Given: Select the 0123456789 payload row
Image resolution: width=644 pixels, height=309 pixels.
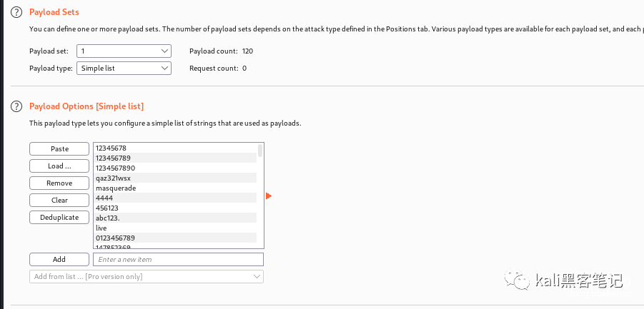Looking at the screenshot, I should [x=175, y=238].
